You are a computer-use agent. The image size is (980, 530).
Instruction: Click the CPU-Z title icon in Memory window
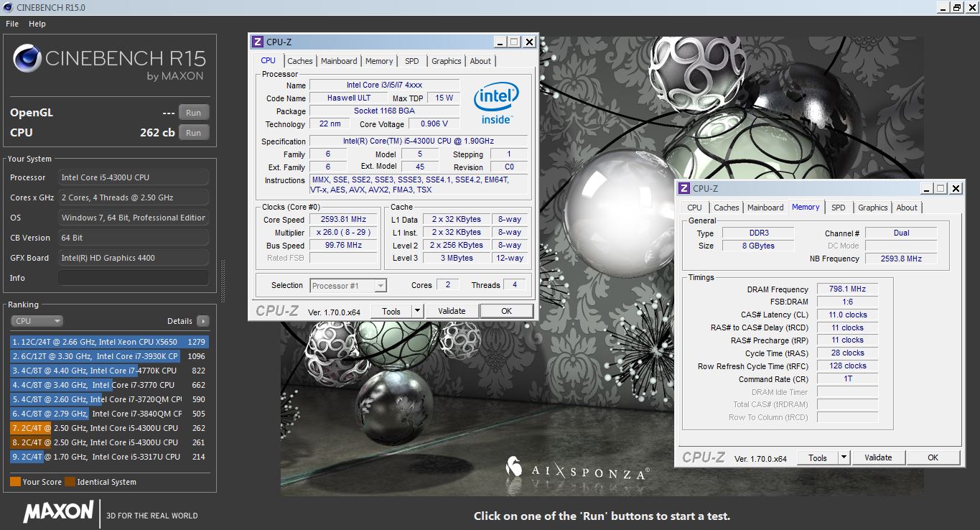(x=684, y=188)
